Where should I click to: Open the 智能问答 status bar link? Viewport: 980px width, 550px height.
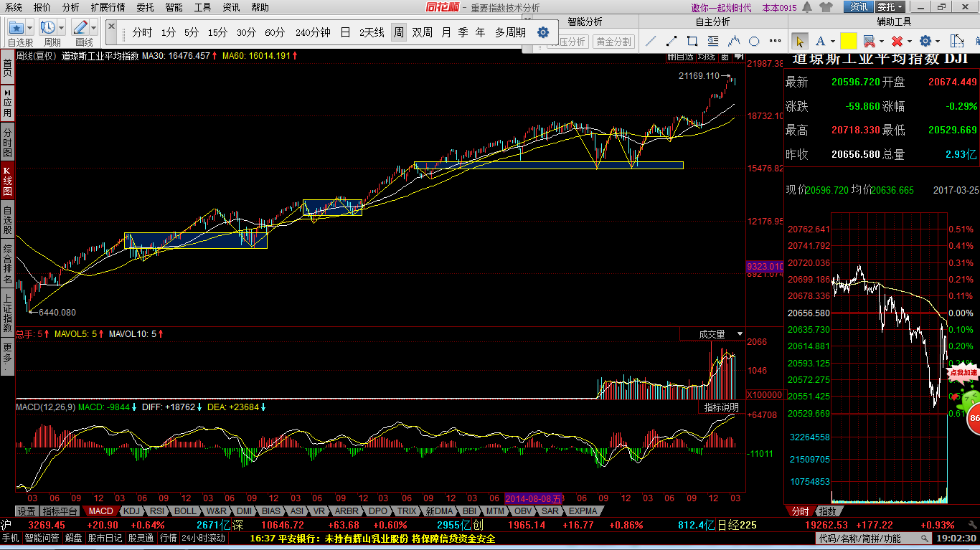(x=42, y=538)
